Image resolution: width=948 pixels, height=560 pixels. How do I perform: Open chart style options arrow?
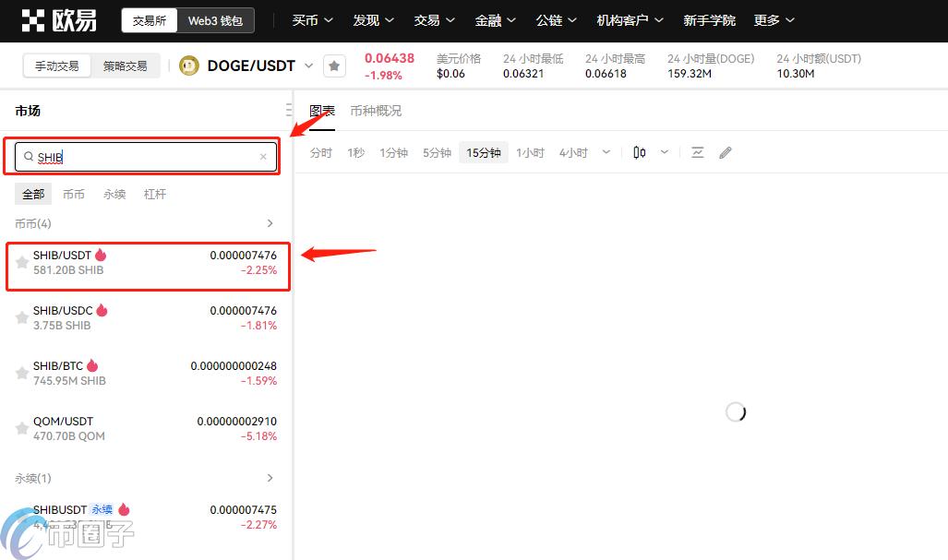coord(665,152)
